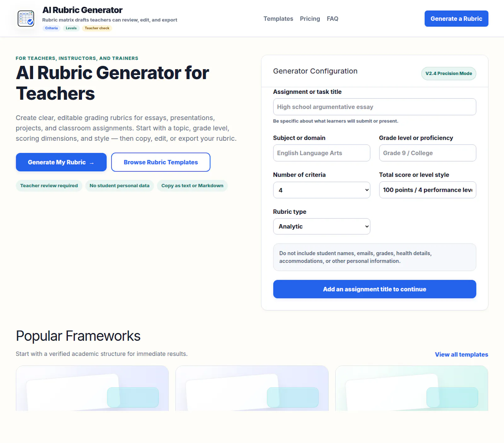Click Add an assignment title to continue
The height and width of the screenshot is (443, 504).
pyautogui.click(x=375, y=289)
